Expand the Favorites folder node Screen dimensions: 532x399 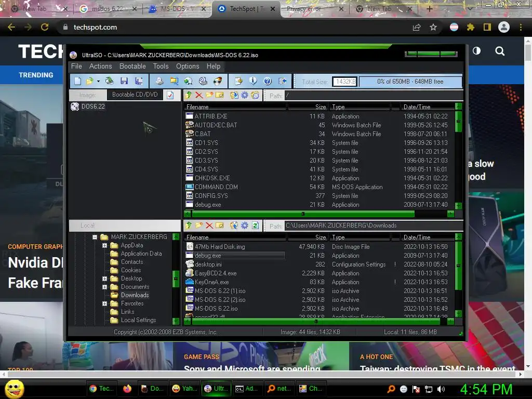pyautogui.click(x=105, y=303)
